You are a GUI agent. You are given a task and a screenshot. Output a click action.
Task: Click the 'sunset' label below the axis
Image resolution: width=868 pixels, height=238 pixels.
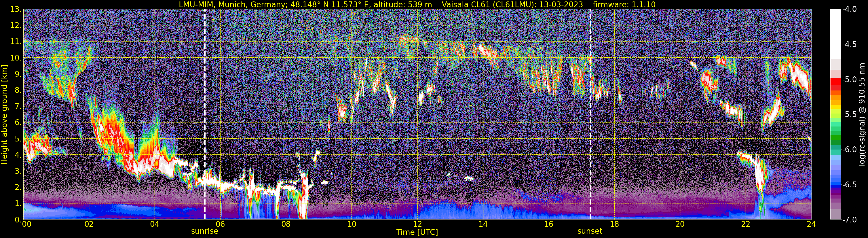click(x=590, y=231)
